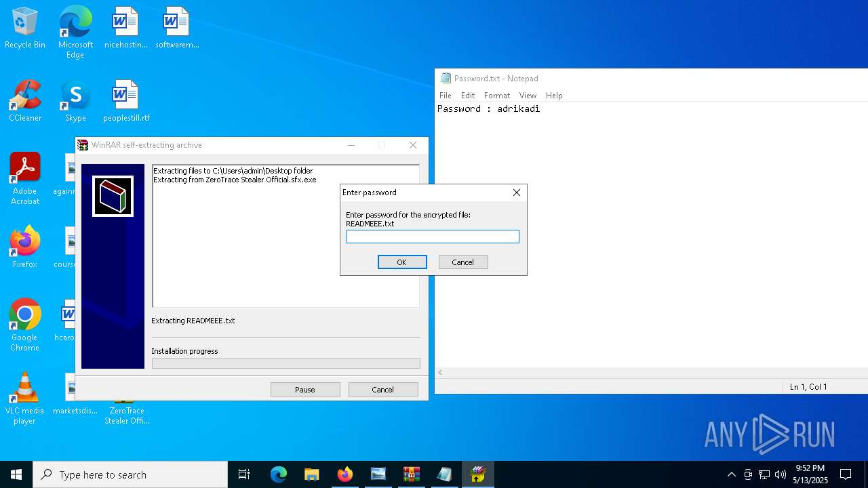Focus the password input field
The image size is (868, 488).
click(x=433, y=237)
